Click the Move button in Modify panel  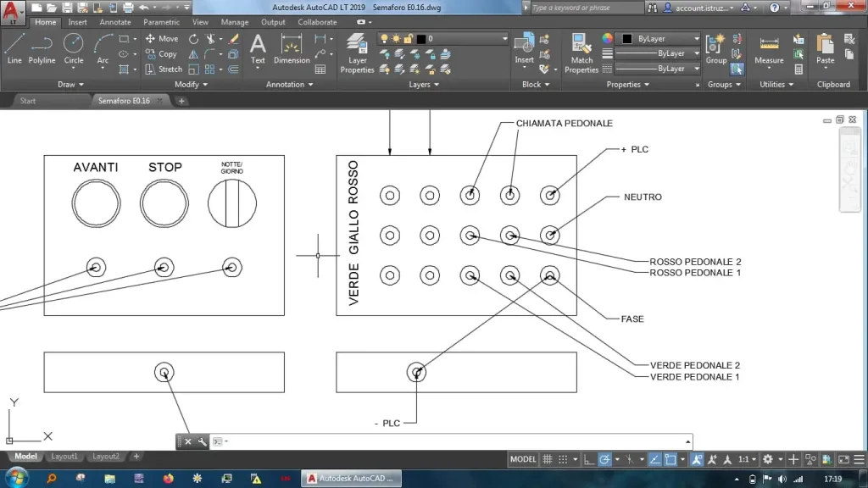pyautogui.click(x=162, y=39)
